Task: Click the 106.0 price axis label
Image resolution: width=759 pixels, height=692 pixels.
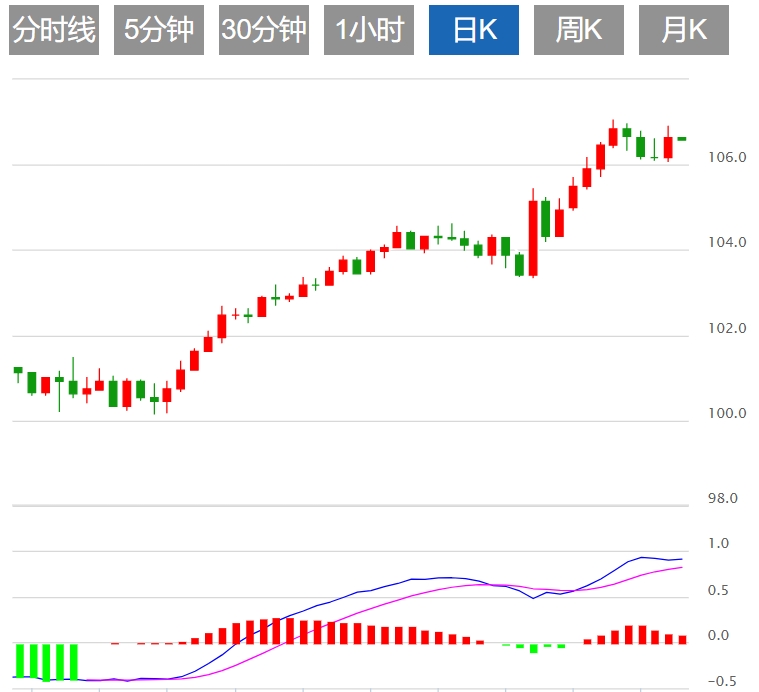Action: [726, 157]
